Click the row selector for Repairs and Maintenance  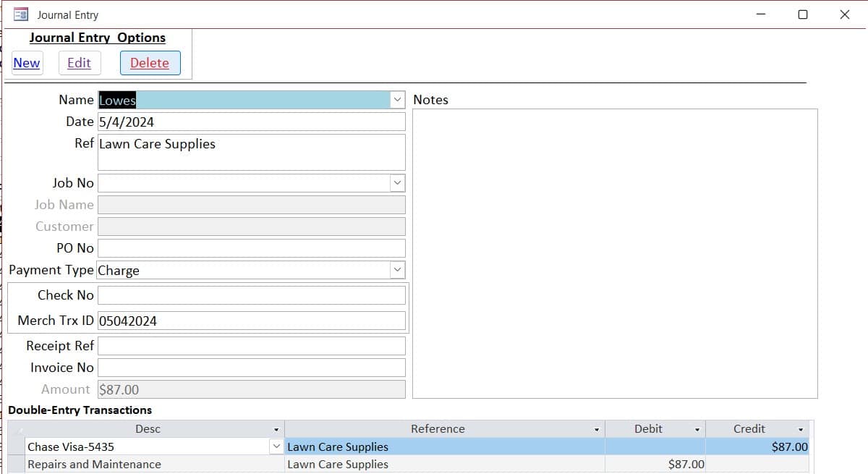[16, 465]
